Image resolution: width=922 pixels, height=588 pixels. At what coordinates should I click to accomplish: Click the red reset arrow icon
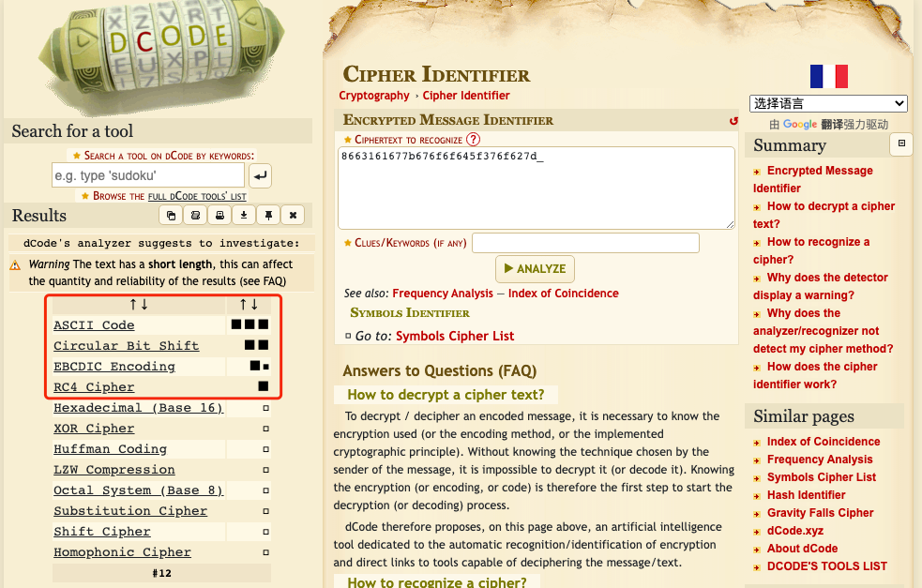[x=733, y=121]
